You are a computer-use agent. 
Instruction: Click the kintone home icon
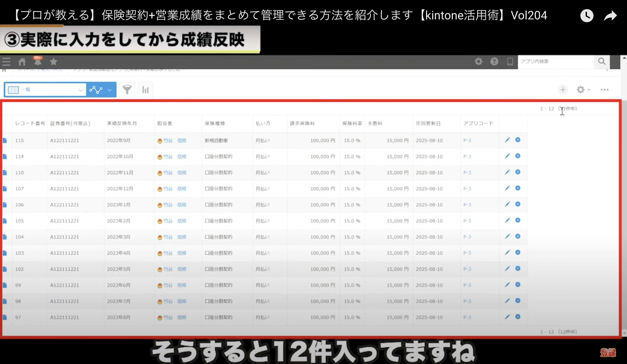[22, 61]
